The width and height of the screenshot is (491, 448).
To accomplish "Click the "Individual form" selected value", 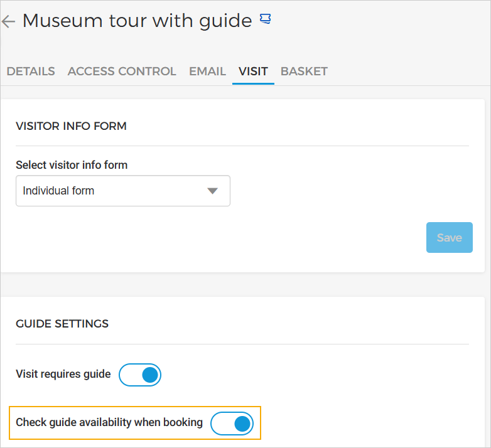I will coord(58,191).
